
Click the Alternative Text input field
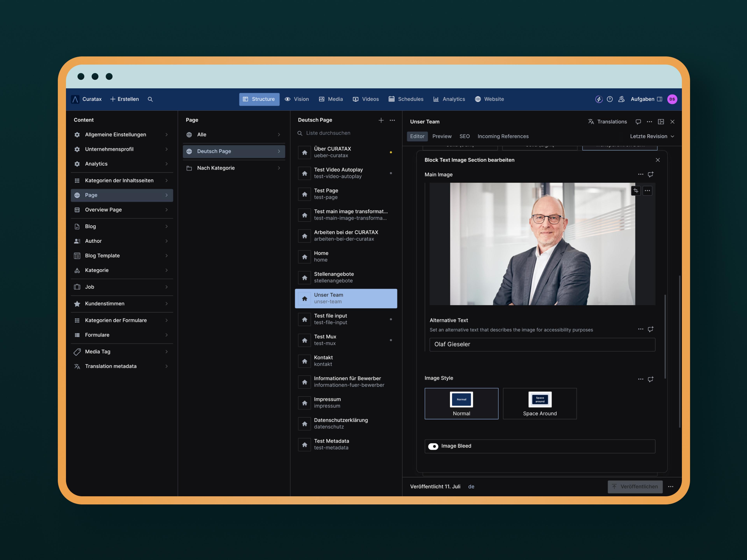tap(542, 344)
